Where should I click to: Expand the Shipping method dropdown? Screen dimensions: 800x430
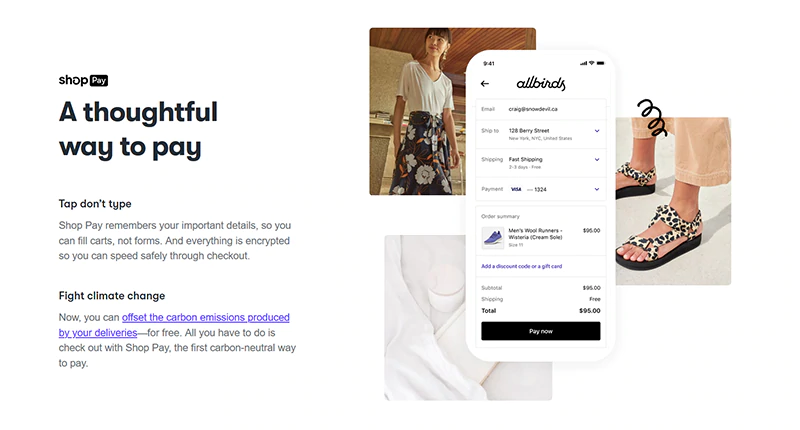point(597,160)
